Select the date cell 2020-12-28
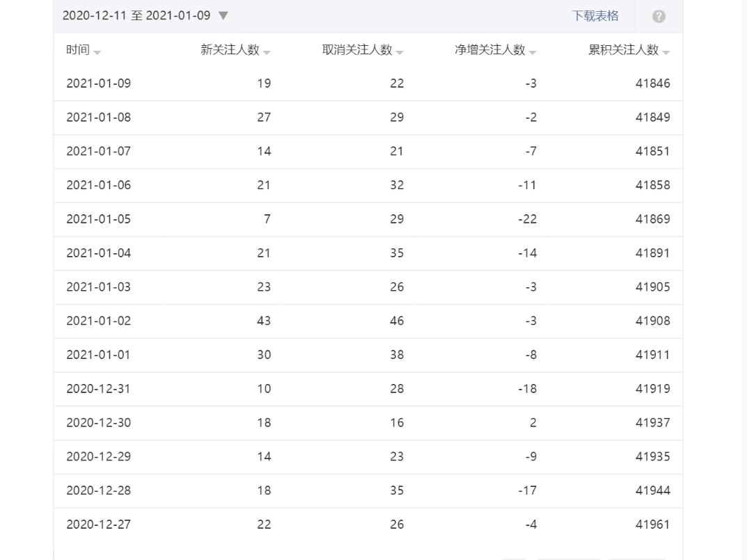Image resolution: width=747 pixels, height=560 pixels. (99, 490)
